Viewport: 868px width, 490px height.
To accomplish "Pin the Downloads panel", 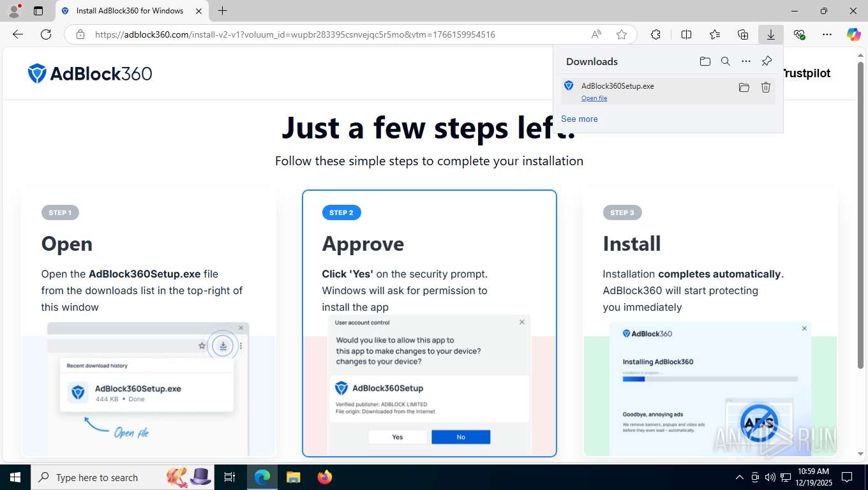I will coord(767,61).
